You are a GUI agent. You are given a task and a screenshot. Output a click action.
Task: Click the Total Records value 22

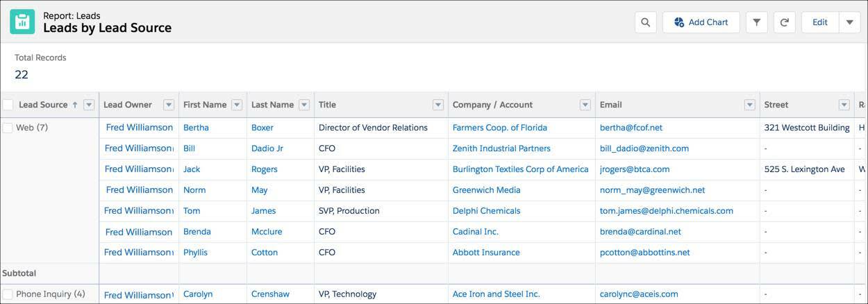coord(22,75)
